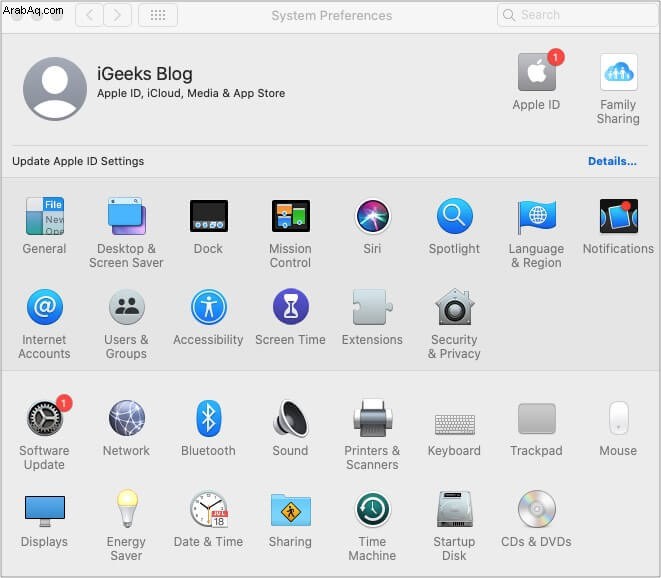Click the iGeeks Blog account name
661x578 pixels.
145,74
